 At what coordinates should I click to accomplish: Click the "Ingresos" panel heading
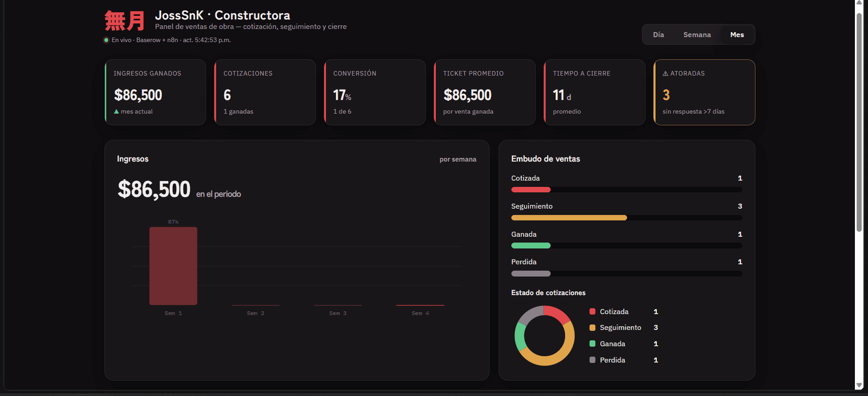tap(132, 159)
